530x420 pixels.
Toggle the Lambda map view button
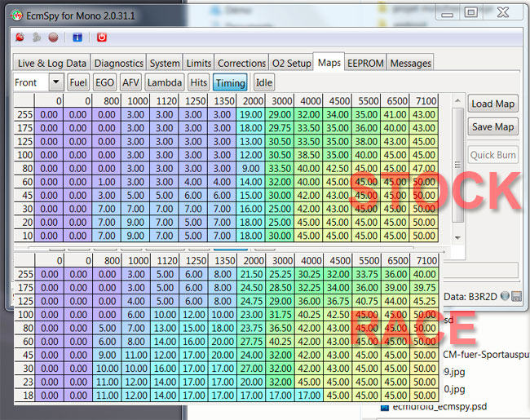165,82
